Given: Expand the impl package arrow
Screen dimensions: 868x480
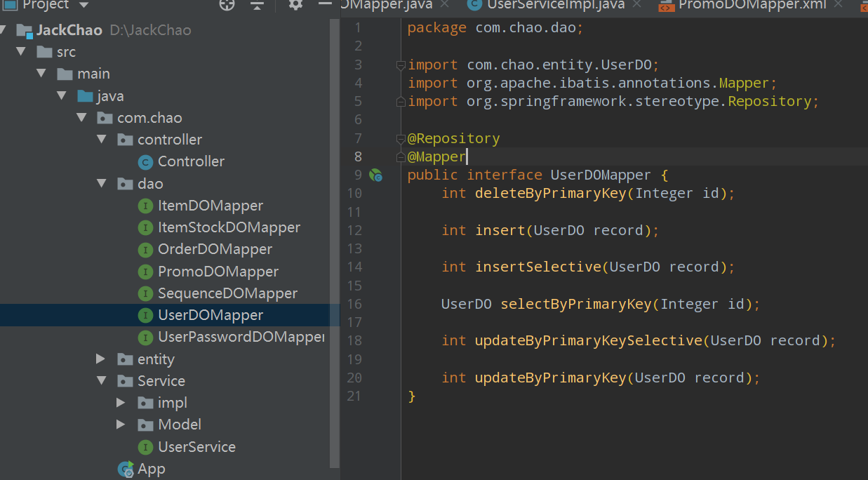Looking at the screenshot, I should (x=121, y=403).
